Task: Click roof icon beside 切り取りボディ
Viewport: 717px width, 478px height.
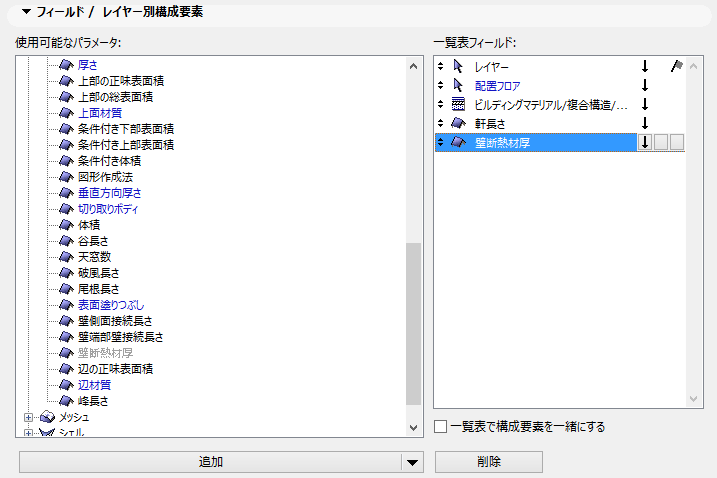Action: tap(66, 209)
